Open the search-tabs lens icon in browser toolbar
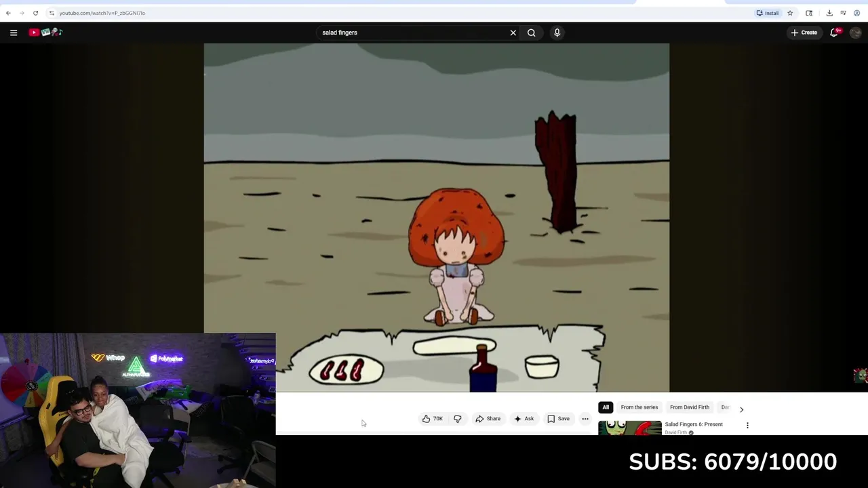The image size is (868, 488). click(x=809, y=13)
